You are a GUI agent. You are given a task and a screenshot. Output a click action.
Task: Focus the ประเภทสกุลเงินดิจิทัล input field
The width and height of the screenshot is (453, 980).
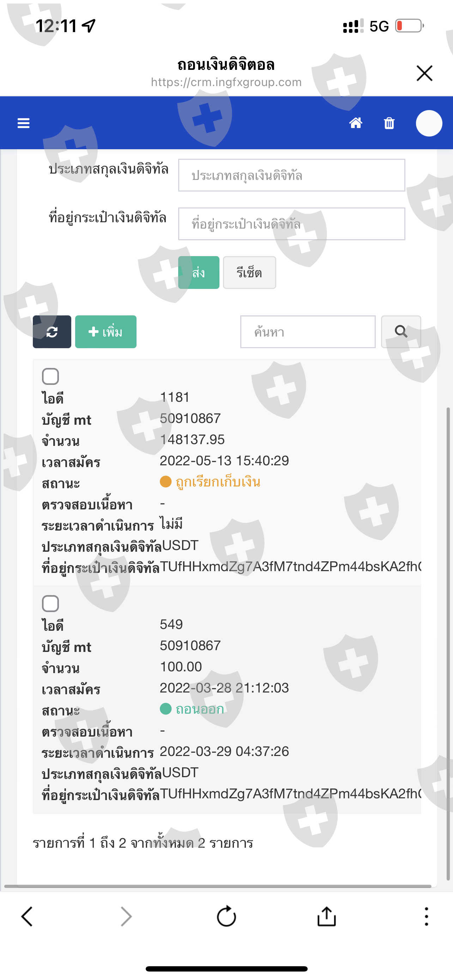point(292,175)
